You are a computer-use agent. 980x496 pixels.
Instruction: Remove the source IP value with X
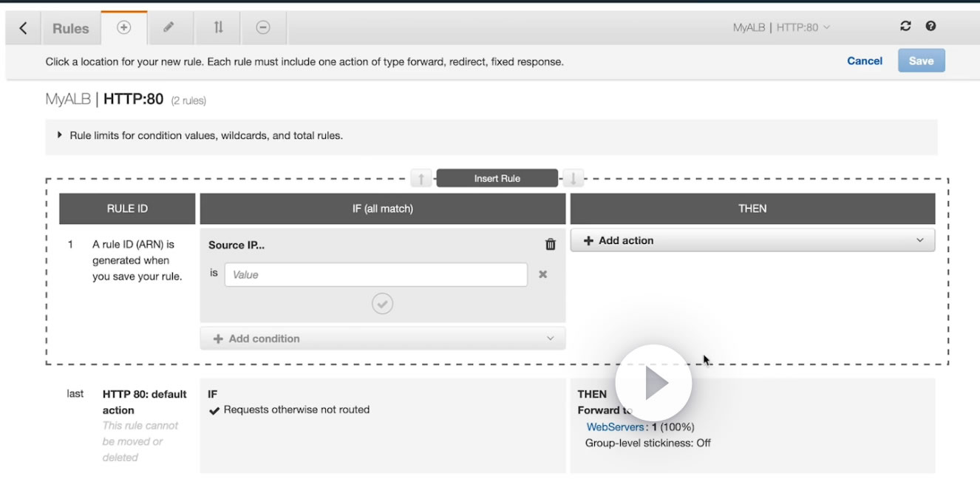point(542,274)
